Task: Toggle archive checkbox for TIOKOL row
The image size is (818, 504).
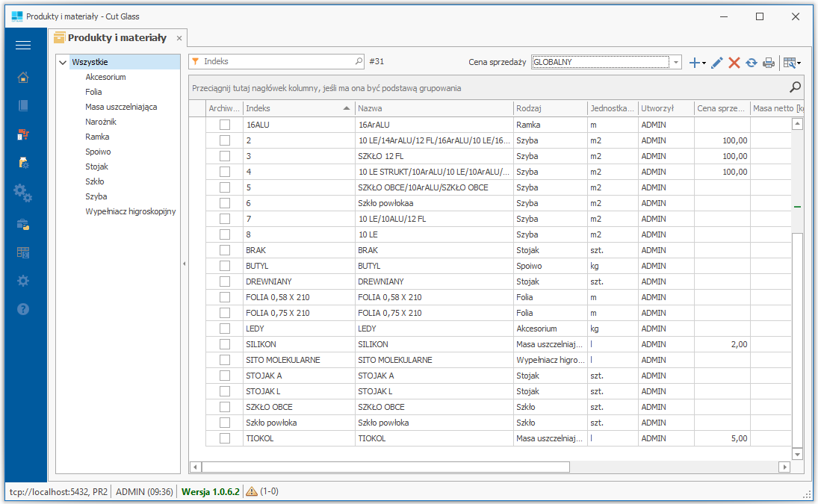Action: coord(225,438)
